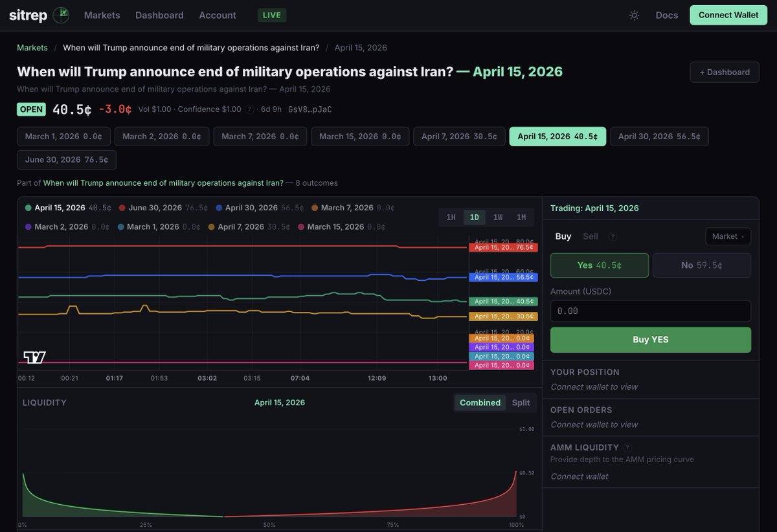Open the Market order type dropdown
The height and width of the screenshot is (532, 777).
tap(728, 236)
